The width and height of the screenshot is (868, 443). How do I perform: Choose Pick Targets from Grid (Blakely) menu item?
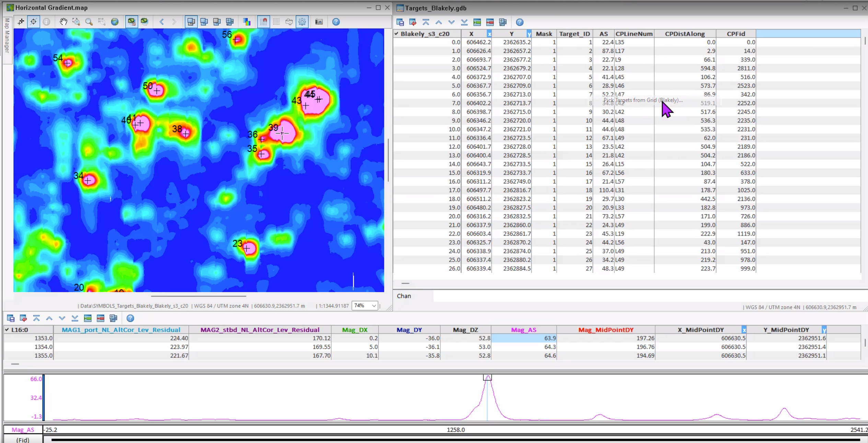[x=643, y=100]
